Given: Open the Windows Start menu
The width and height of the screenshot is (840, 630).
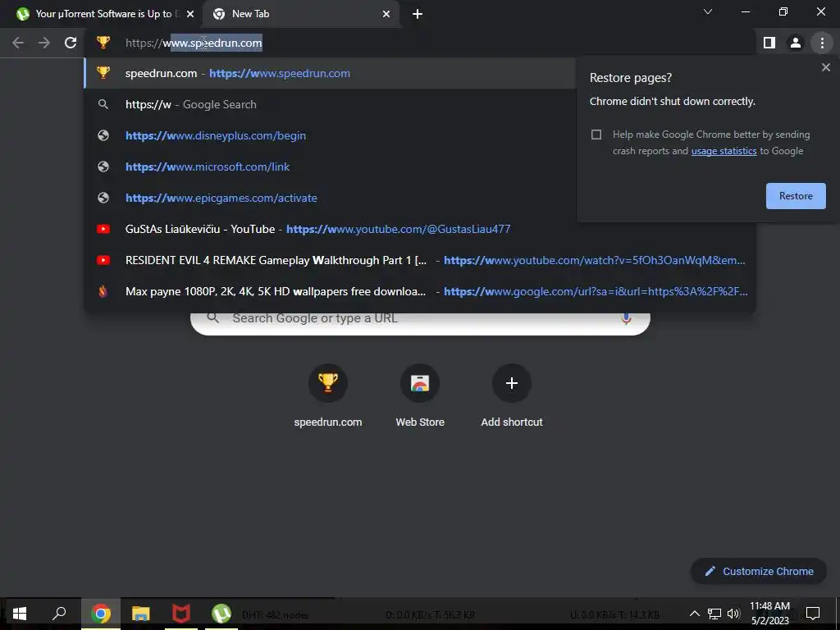Looking at the screenshot, I should pos(20,614).
